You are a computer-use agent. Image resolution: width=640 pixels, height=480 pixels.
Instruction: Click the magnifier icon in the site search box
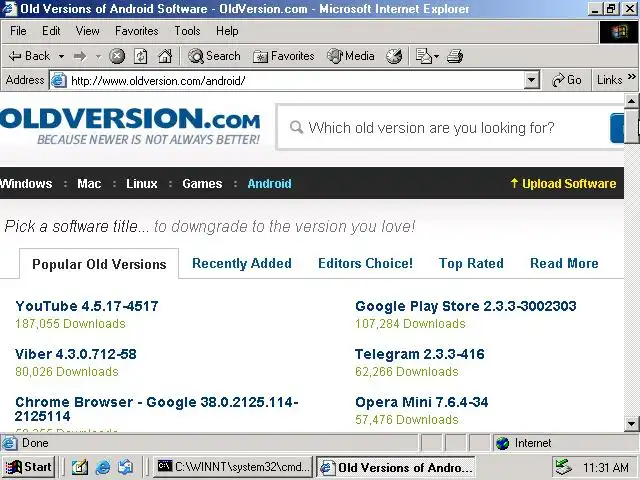(x=296, y=127)
